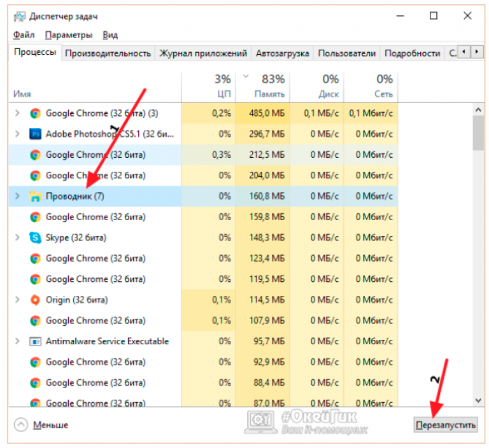Click the vertical scrollbar thumb of the process list
The image size is (489, 448).
click(x=478, y=133)
